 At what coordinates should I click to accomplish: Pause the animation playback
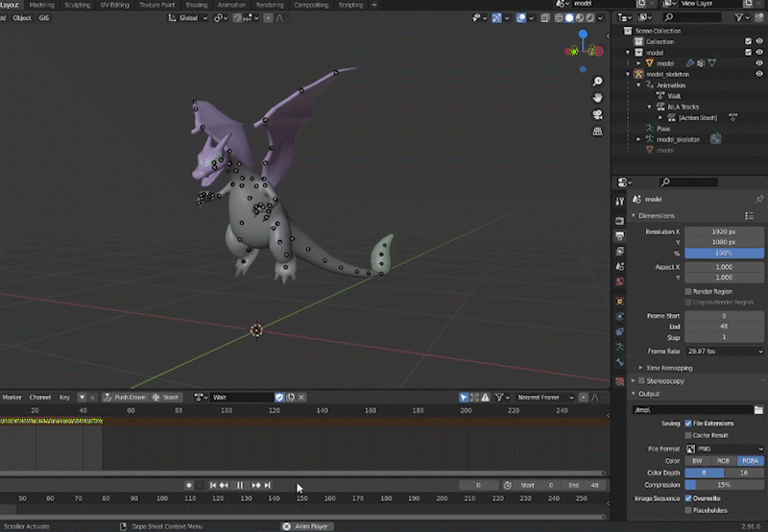240,485
